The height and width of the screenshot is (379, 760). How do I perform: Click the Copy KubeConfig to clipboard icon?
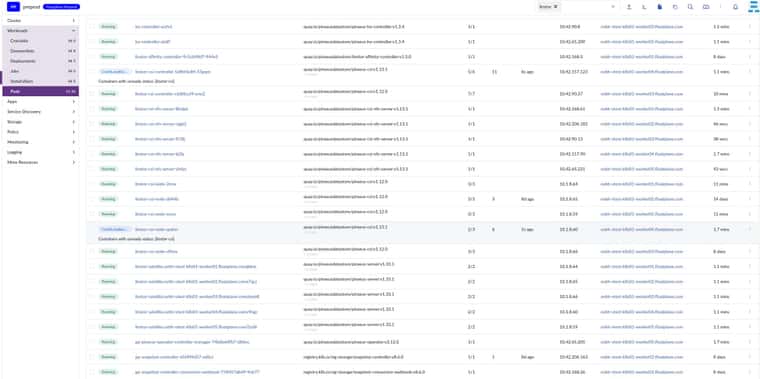pos(675,7)
